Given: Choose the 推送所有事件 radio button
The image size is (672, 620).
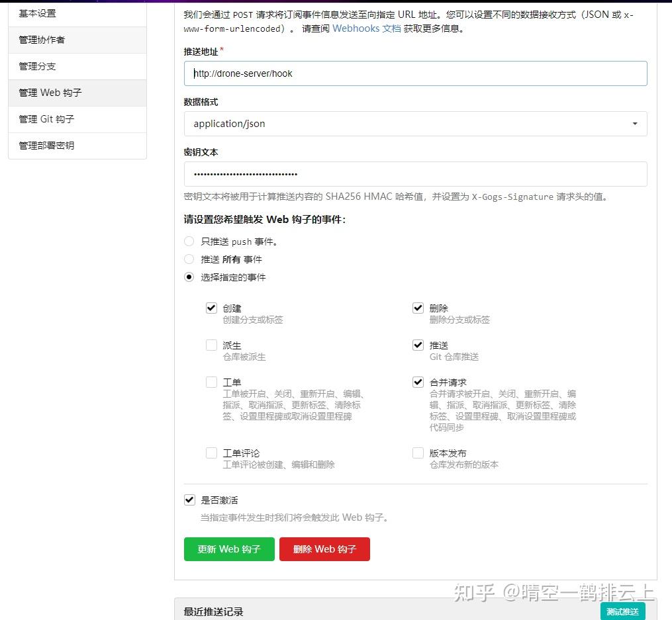Looking at the screenshot, I should coord(189,259).
